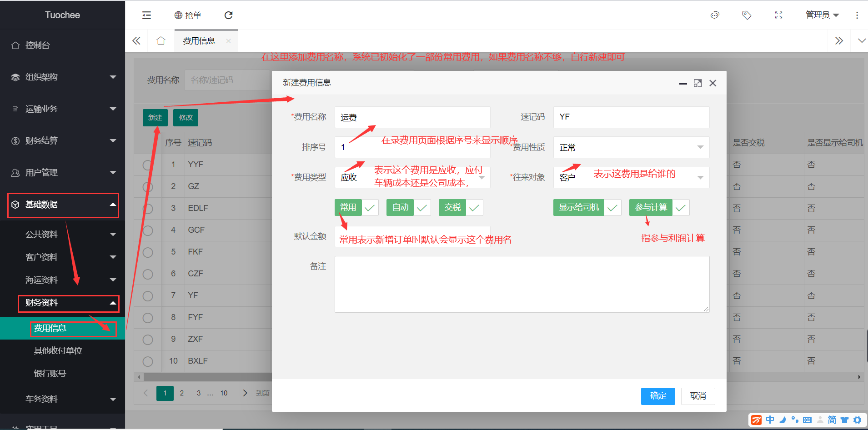Go to the home tab icon

161,41
